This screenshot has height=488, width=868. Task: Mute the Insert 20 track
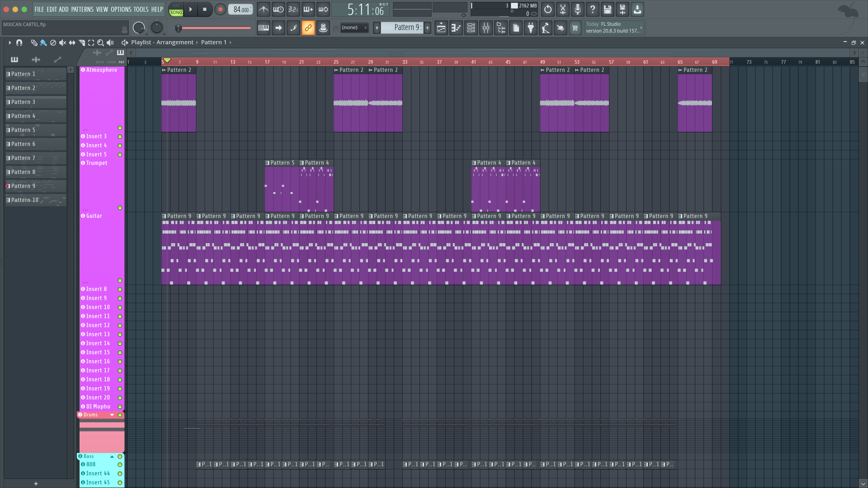click(120, 398)
